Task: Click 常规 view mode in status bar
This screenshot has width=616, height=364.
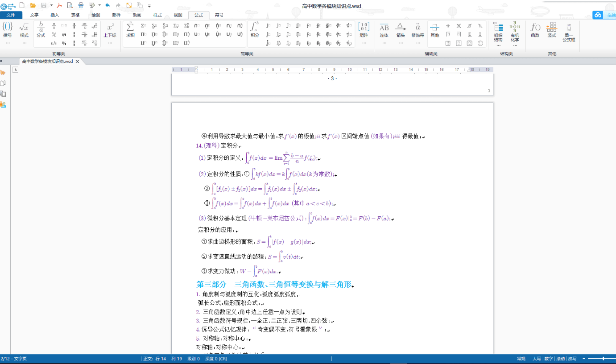Action: (521, 359)
